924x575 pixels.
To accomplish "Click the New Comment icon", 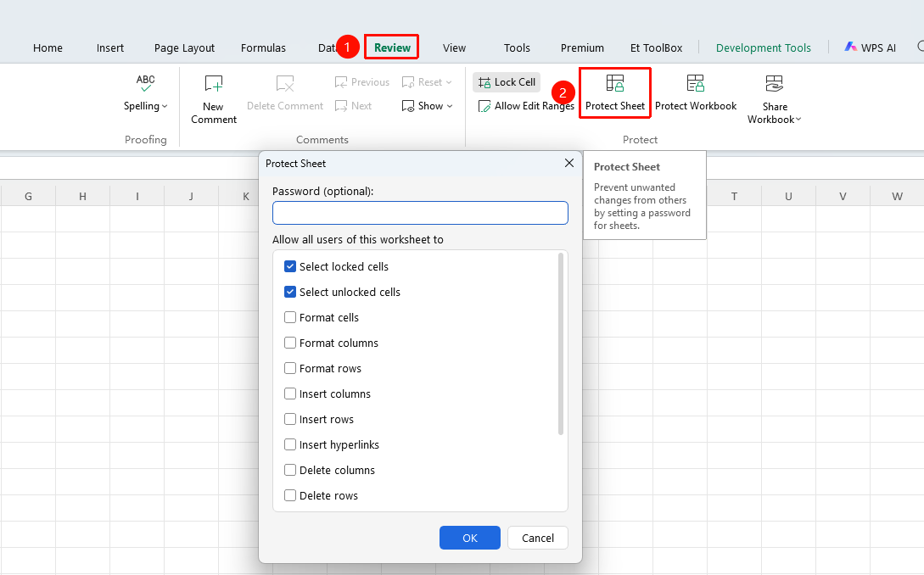I will pyautogui.click(x=213, y=84).
